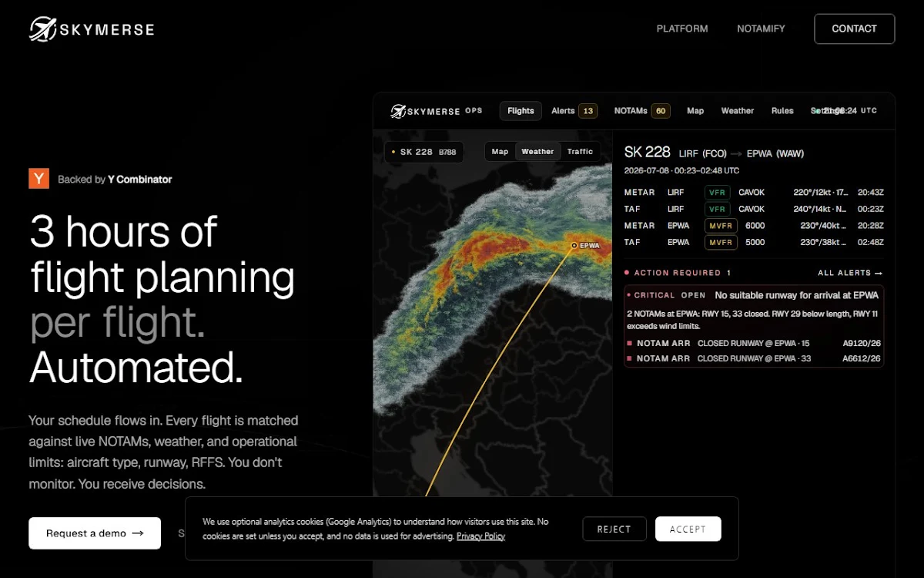924x578 pixels.
Task: Click the Skymerse Ops logo in dashboard
Action: tap(437, 111)
